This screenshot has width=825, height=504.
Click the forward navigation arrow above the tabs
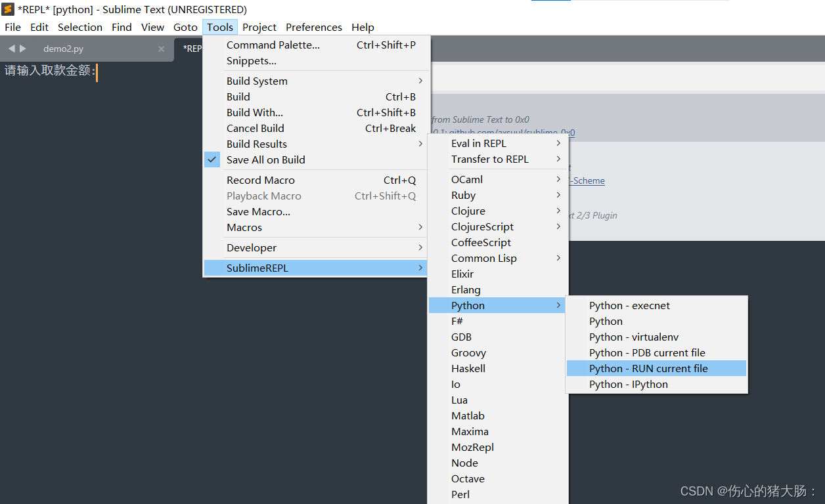[x=22, y=48]
